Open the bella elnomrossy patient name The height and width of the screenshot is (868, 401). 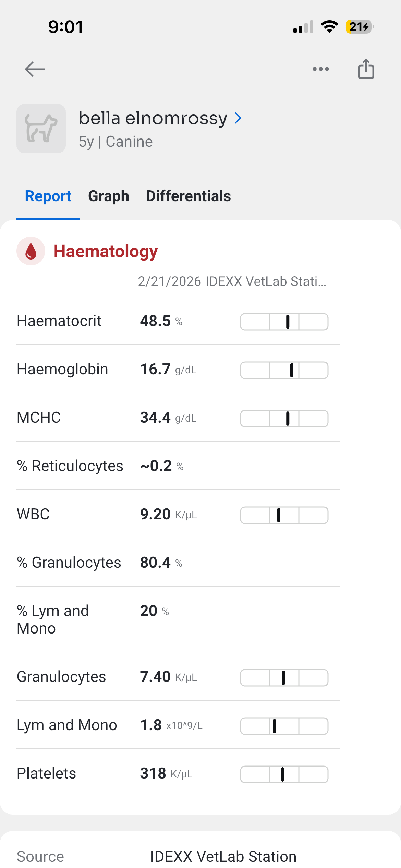[153, 118]
